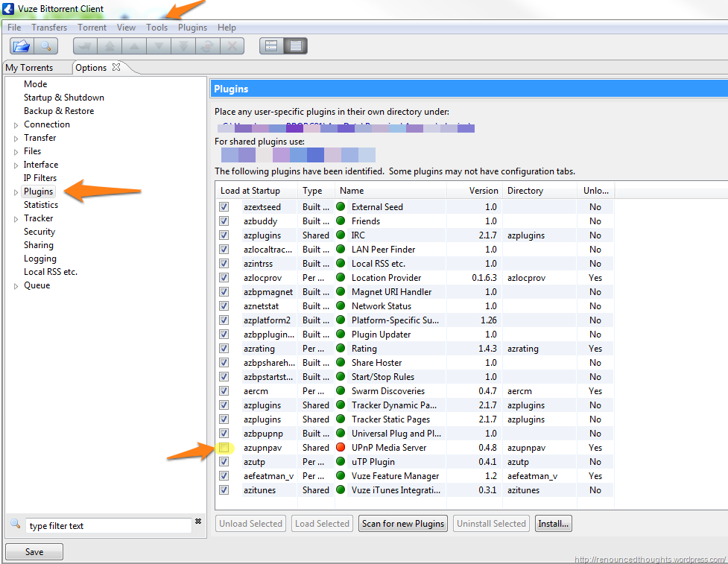Uncheck External Seed load at startup
The image size is (728, 564).
(x=224, y=206)
